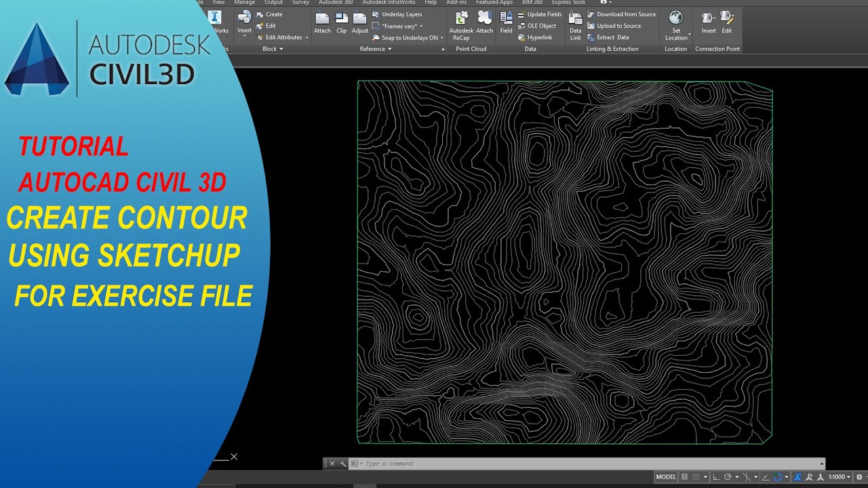Click the MODEL space button
The image size is (868, 488).
(x=666, y=476)
